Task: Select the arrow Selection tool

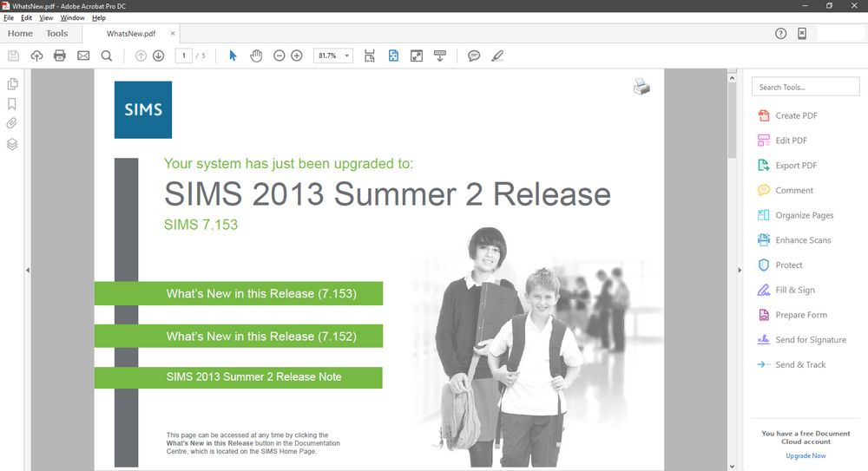Action: [233, 56]
